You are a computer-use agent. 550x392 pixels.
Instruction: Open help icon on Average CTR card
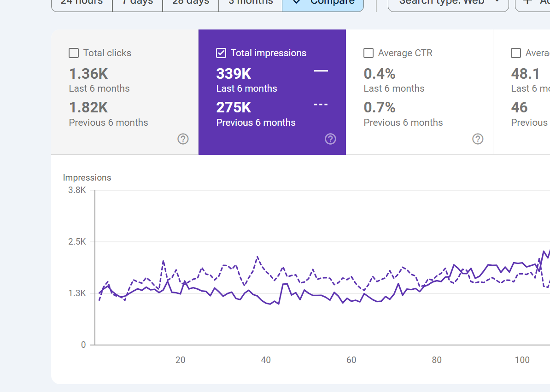point(478,139)
